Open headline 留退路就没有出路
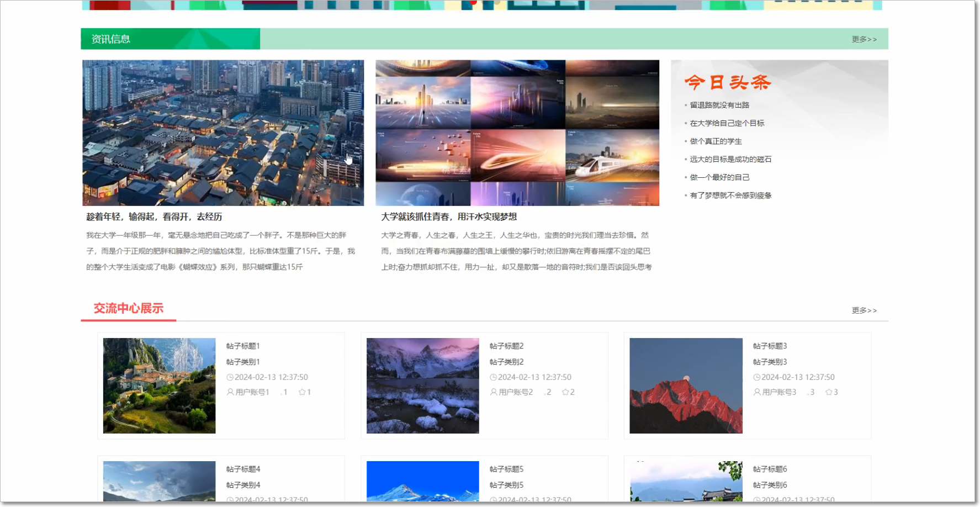 pos(719,105)
